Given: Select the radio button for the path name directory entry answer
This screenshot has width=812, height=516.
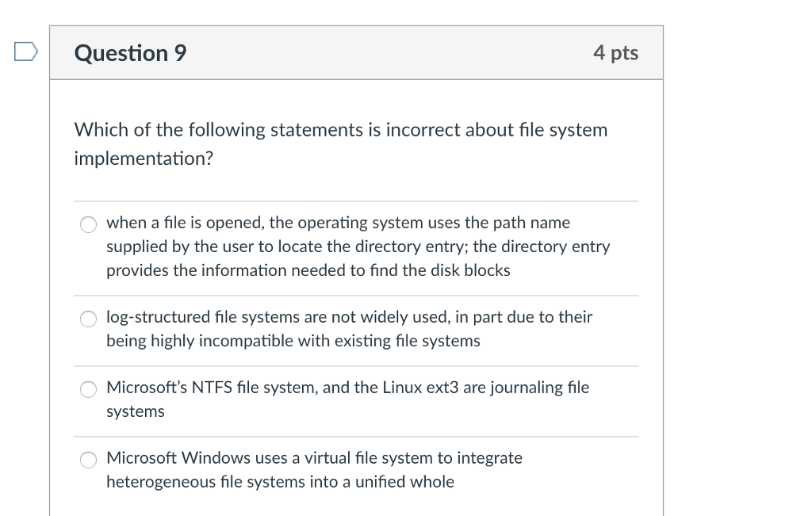Looking at the screenshot, I should [88, 224].
